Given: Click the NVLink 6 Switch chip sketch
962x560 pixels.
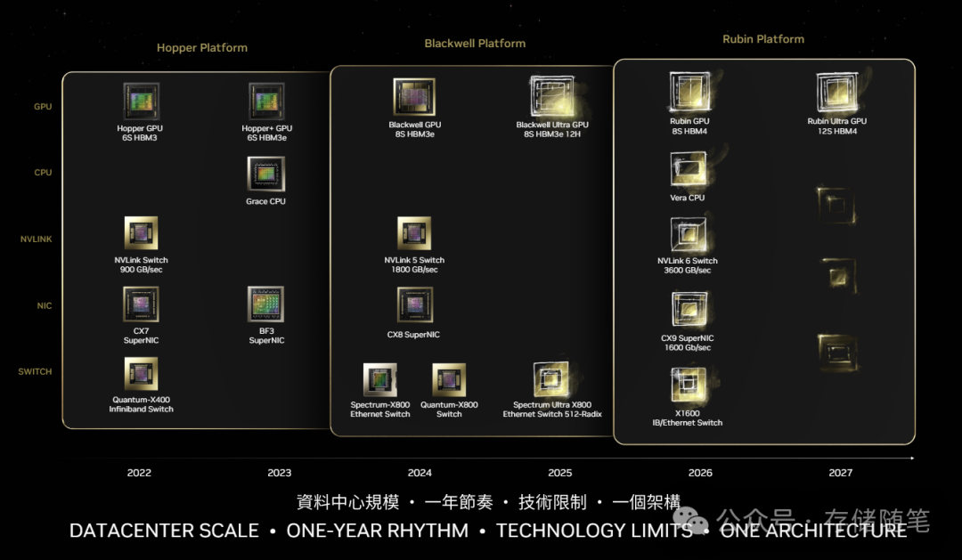Looking at the screenshot, I should click(688, 235).
